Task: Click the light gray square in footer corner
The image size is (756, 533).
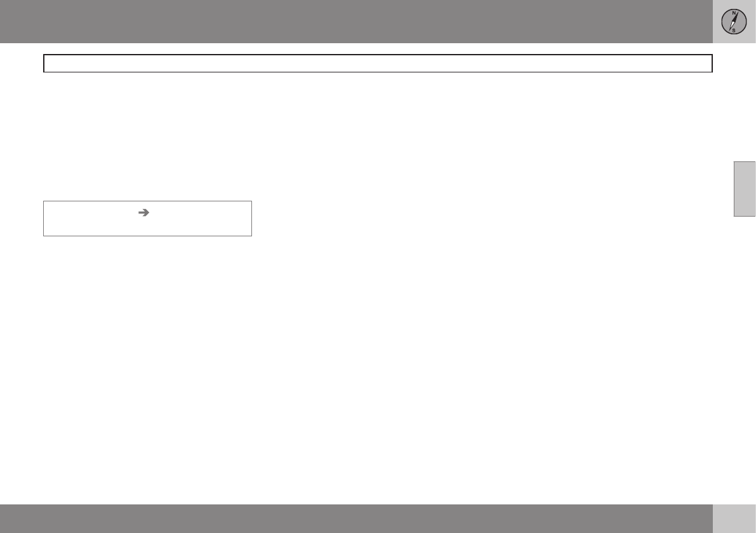Action: click(x=734, y=518)
